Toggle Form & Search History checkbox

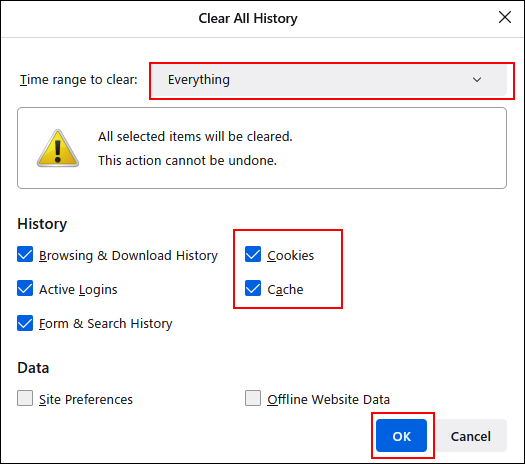pos(25,323)
